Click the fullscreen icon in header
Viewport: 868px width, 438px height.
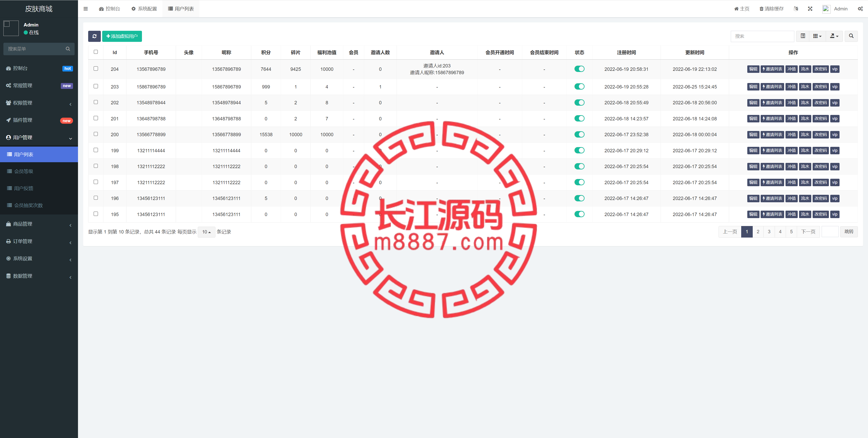[810, 9]
